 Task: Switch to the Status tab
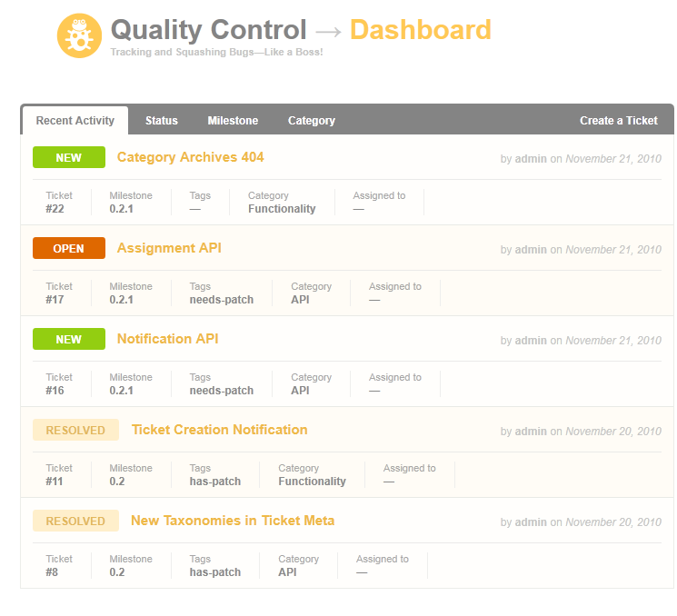coord(162,121)
